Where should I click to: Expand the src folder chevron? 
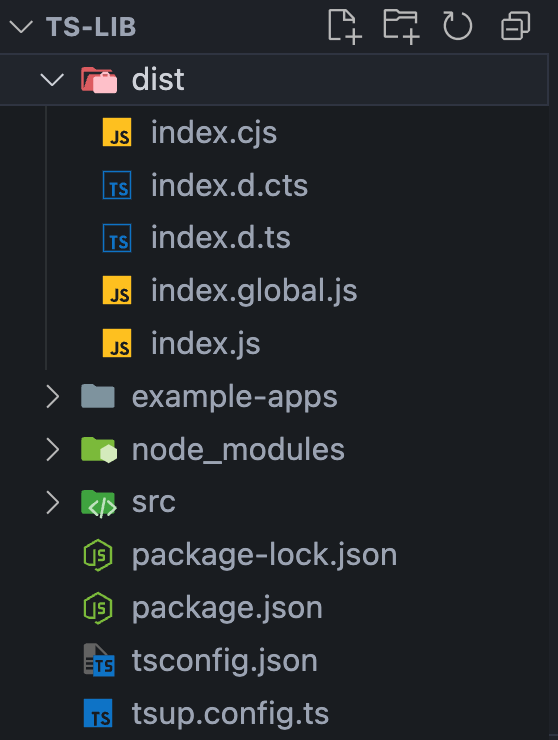coord(52,502)
